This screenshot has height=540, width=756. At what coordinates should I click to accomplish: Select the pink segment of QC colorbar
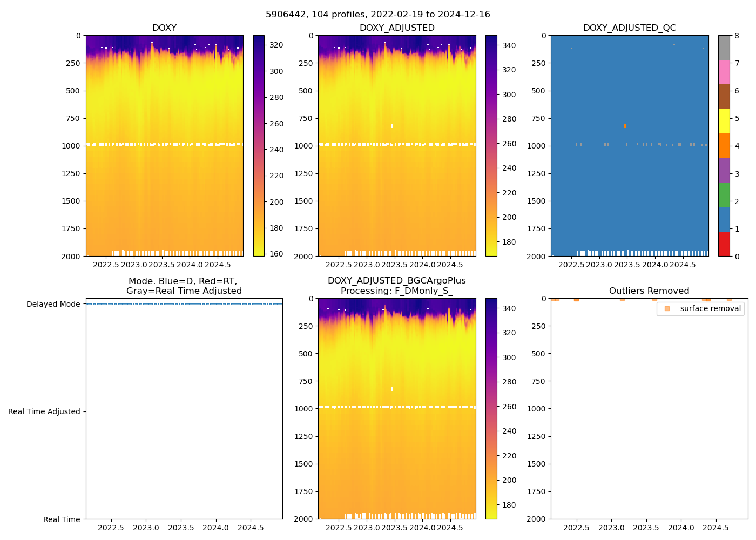click(x=724, y=72)
